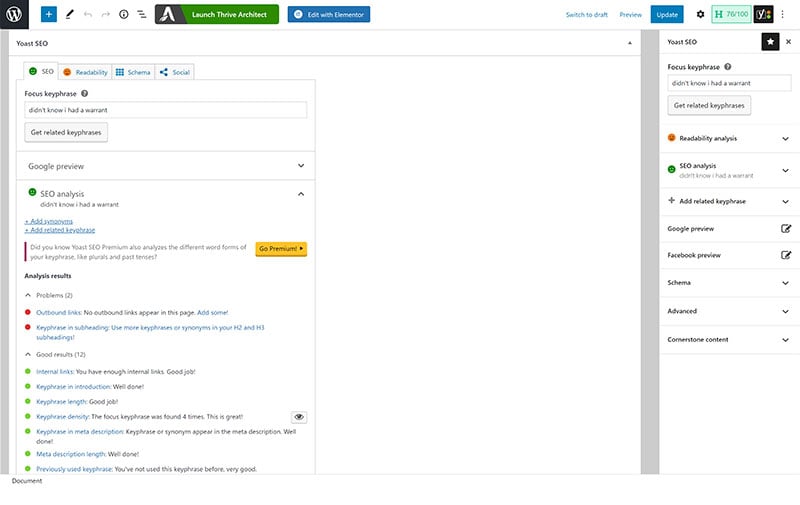Switch to the Social tab
The height and width of the screenshot is (505, 800).
174,72
